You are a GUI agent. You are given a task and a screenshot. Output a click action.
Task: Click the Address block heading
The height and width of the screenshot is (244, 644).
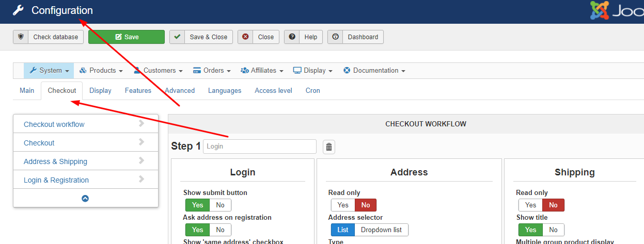click(x=409, y=172)
